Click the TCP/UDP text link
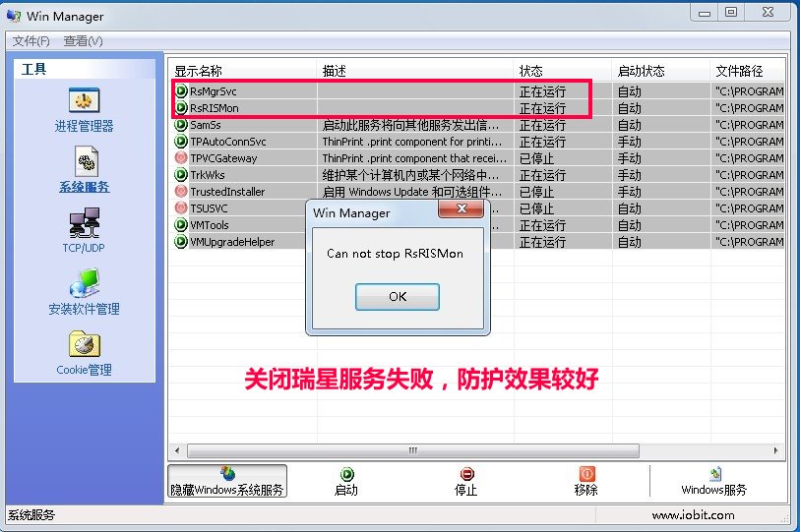 click(84, 248)
